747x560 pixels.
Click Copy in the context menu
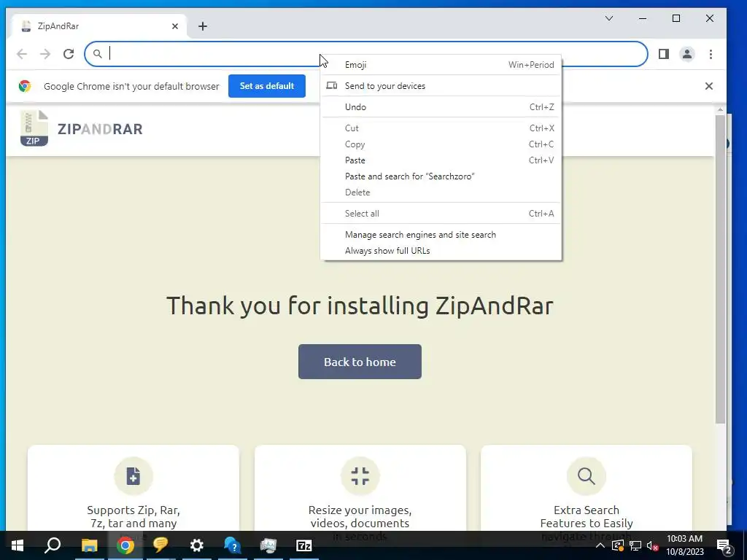point(441,144)
